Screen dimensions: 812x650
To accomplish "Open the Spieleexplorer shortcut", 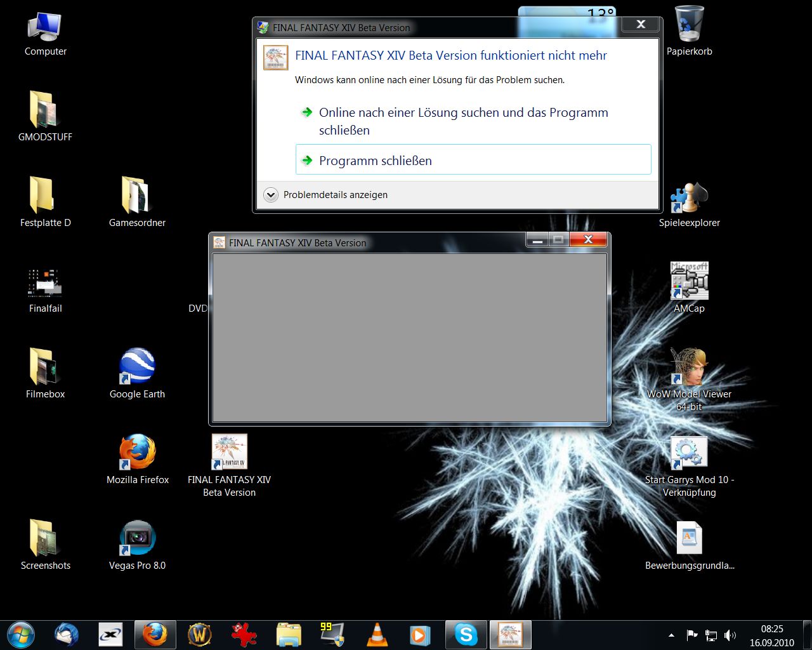I will pyautogui.click(x=689, y=205).
